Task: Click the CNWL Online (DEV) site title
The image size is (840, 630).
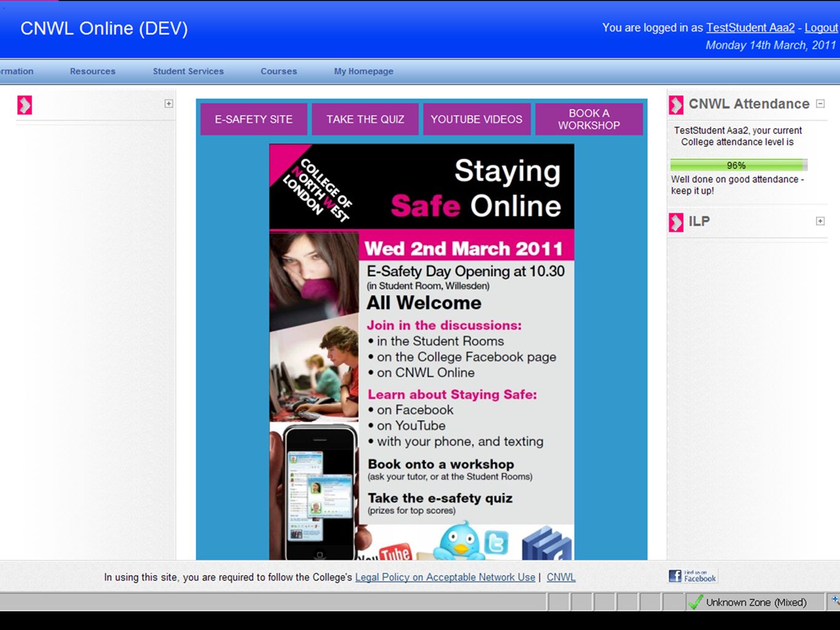Action: pos(104,28)
